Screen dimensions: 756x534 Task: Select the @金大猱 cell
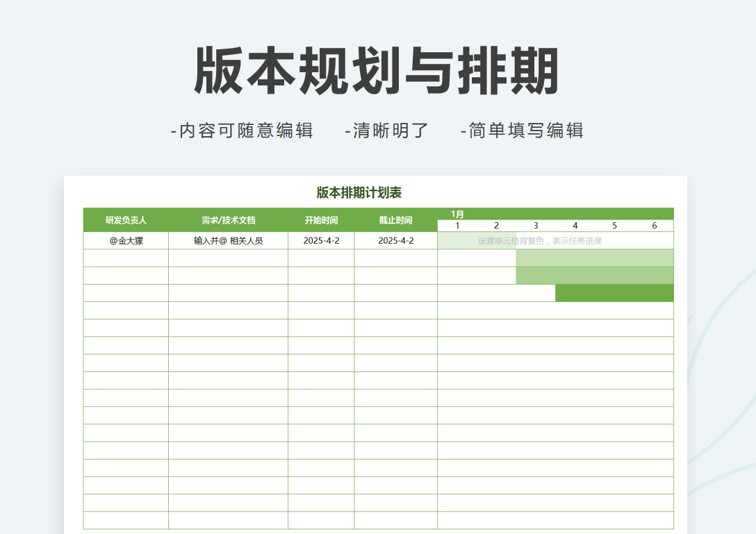tap(126, 241)
